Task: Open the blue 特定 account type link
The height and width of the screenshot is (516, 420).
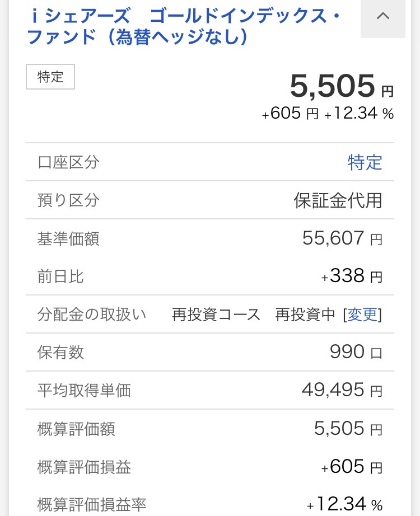Action: click(365, 163)
